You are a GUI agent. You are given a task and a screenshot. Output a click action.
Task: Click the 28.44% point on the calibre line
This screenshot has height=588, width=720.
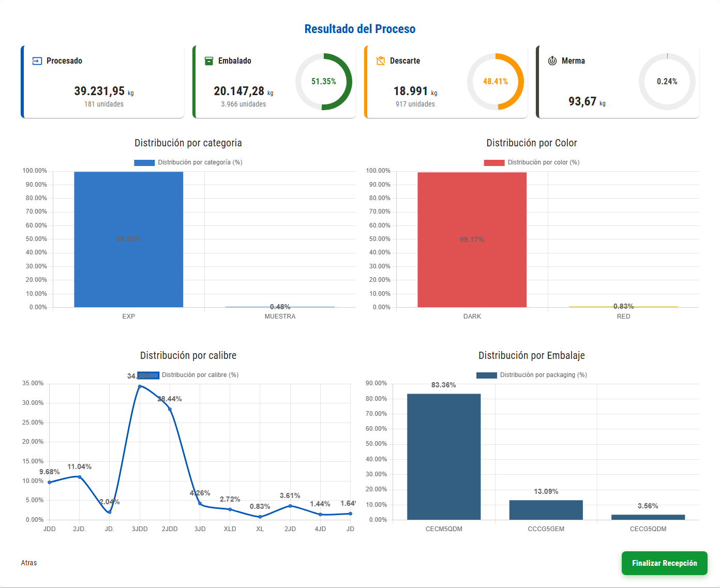170,409
